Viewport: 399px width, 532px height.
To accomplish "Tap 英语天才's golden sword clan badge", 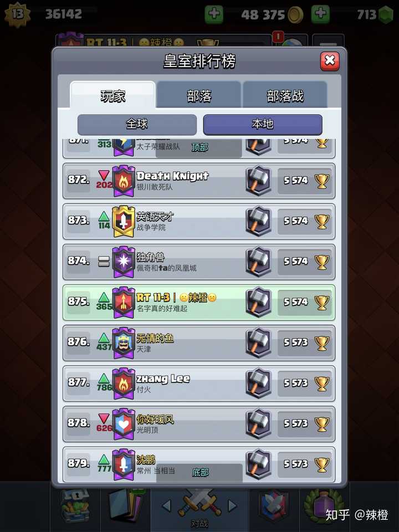I will click(124, 222).
